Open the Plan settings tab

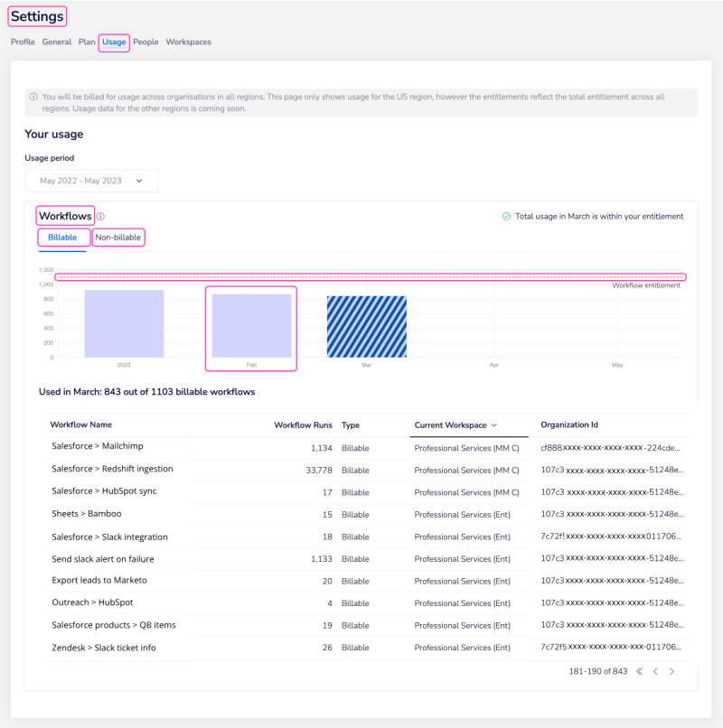pos(87,42)
